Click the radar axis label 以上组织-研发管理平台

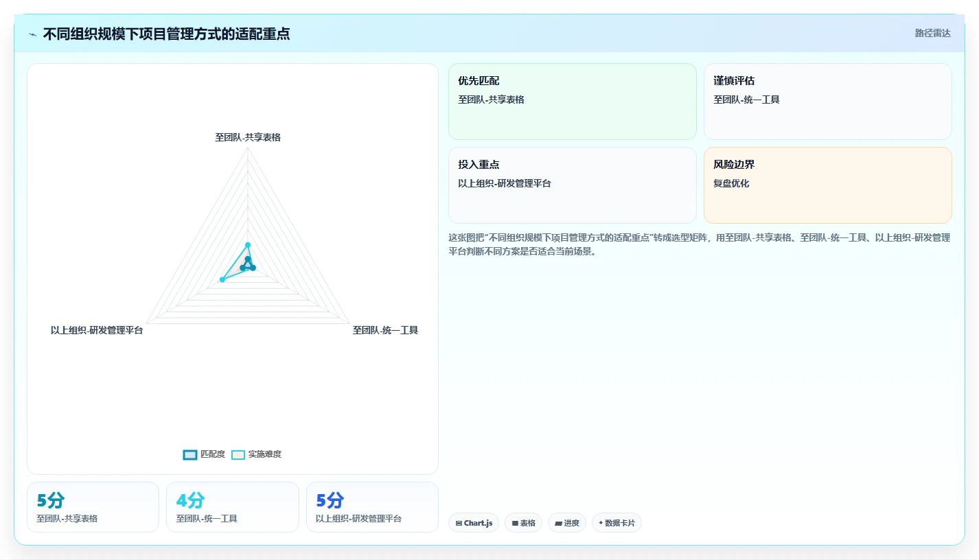[x=97, y=330]
